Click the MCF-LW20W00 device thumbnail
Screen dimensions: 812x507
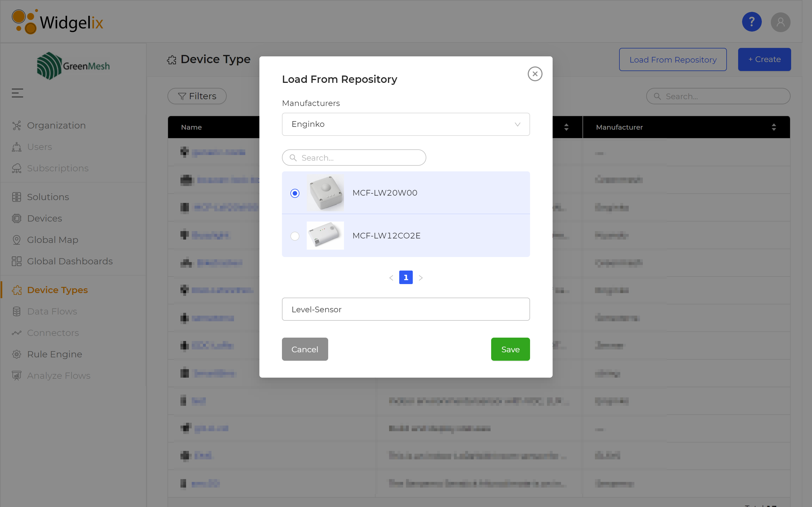(324, 193)
